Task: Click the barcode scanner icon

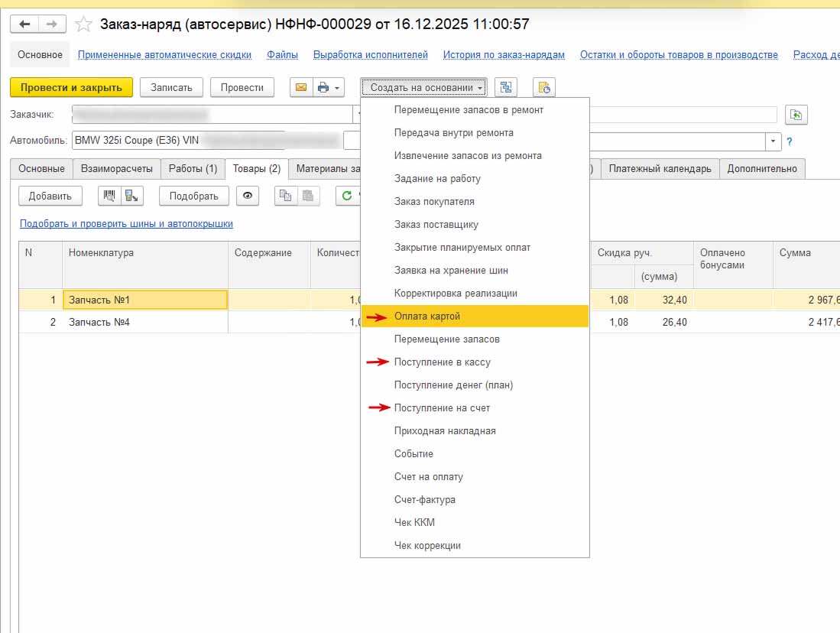Action: [x=109, y=196]
